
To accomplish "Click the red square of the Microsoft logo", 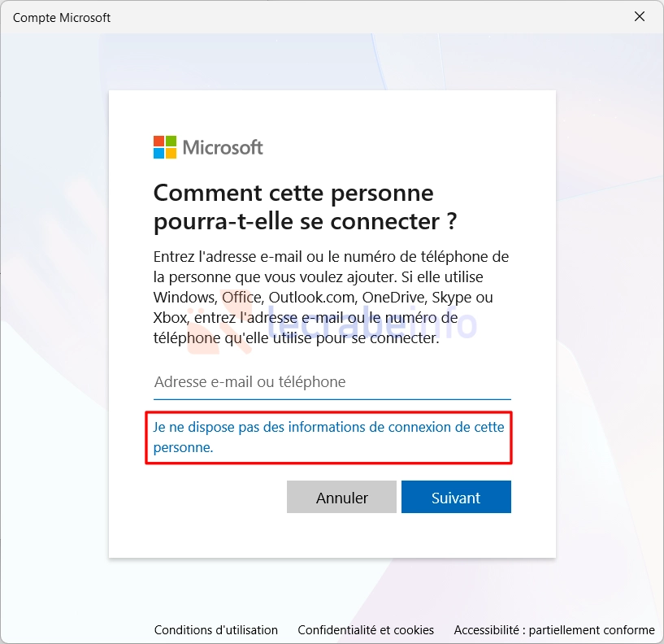I will click(158, 141).
